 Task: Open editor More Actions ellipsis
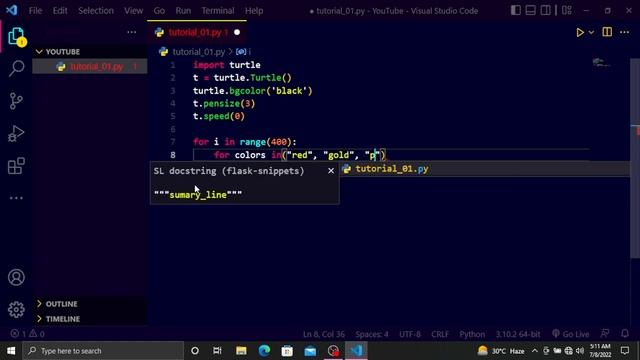(624, 32)
